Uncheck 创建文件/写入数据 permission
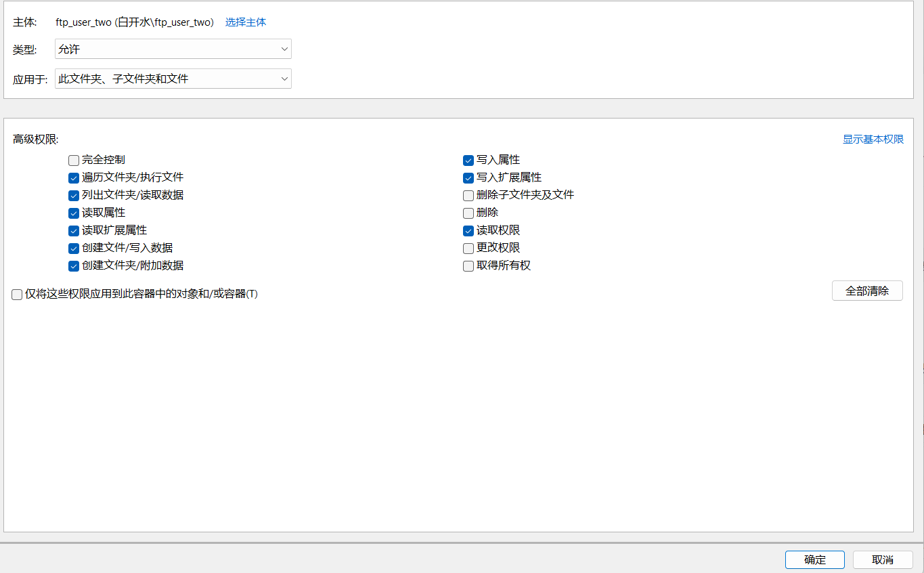The height and width of the screenshot is (573, 924). [74, 249]
